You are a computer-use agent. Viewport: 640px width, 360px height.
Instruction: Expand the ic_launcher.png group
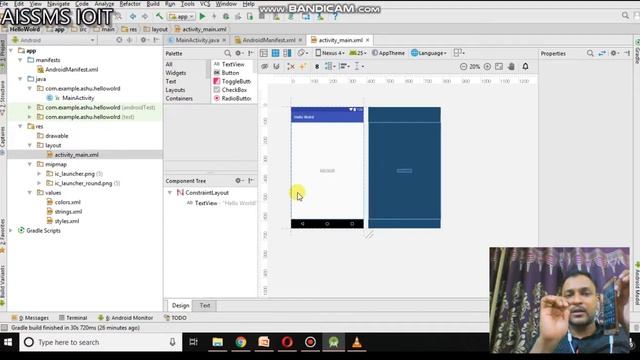(39, 173)
